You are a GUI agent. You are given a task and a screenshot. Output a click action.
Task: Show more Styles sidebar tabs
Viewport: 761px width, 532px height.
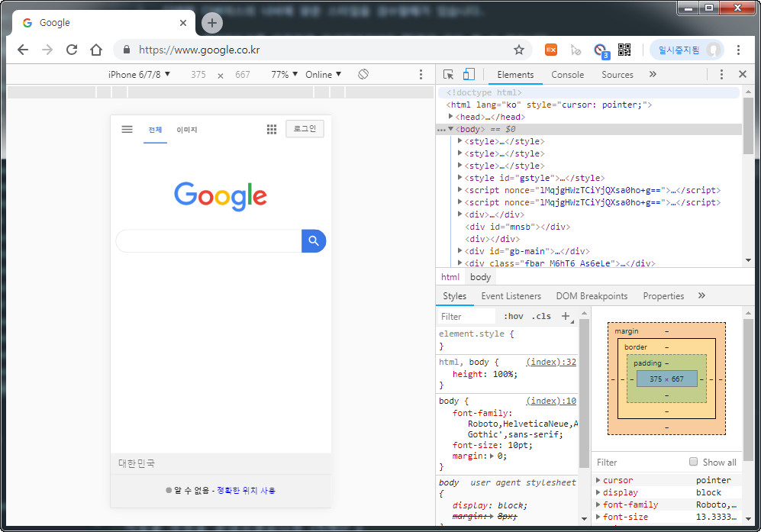click(x=701, y=295)
